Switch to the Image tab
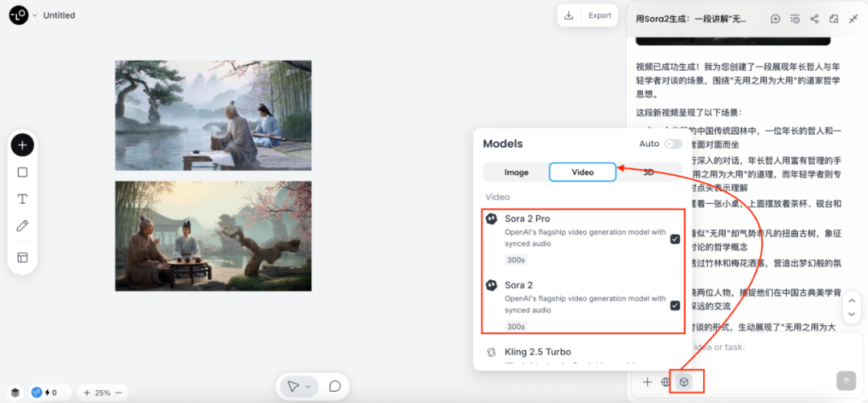 pyautogui.click(x=516, y=173)
